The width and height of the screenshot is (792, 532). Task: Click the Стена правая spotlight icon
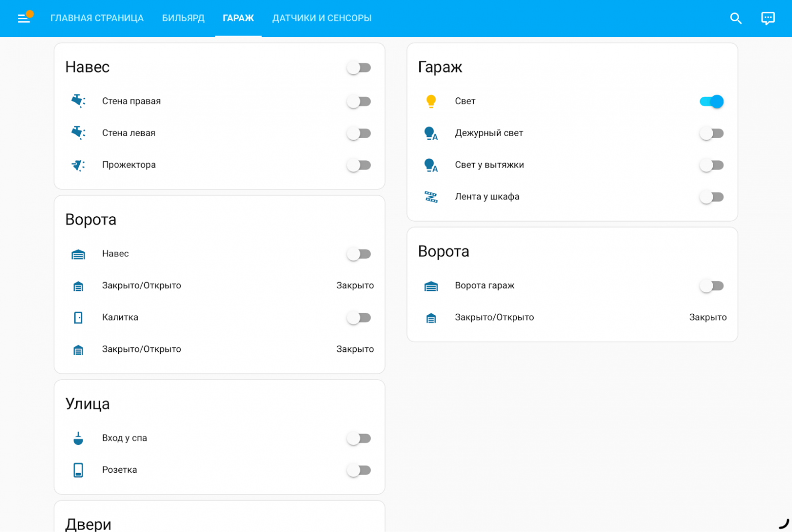(x=78, y=102)
